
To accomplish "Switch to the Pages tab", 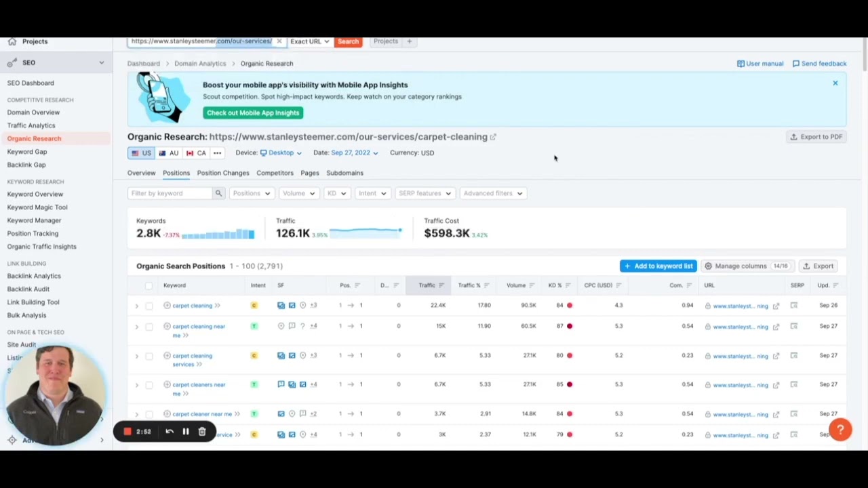I will [x=310, y=173].
